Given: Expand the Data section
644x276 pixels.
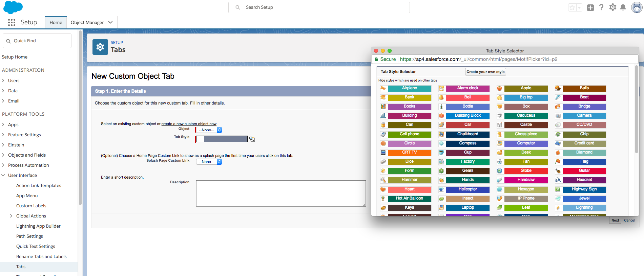Looking at the screenshot, I should 3,91.
